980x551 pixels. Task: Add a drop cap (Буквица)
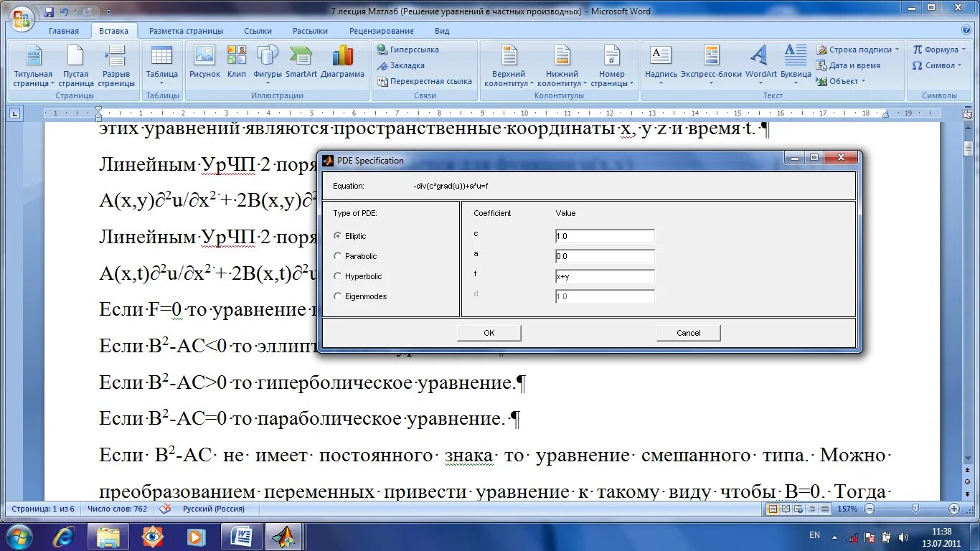(796, 66)
